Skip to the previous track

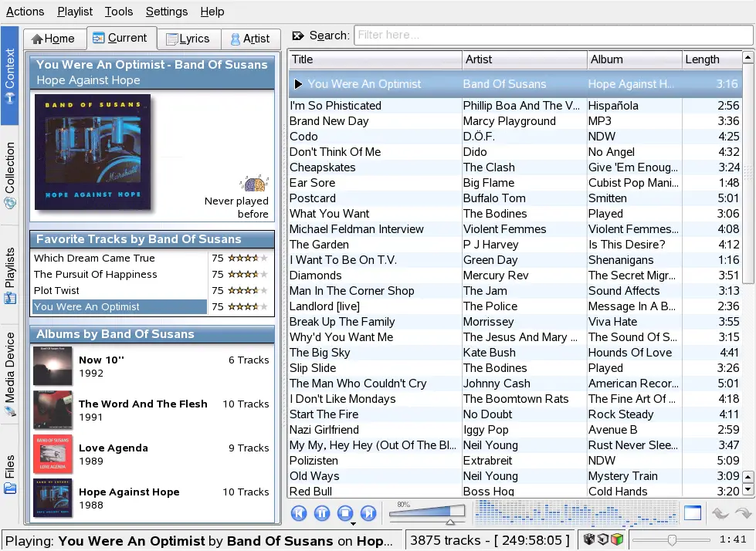tap(299, 513)
